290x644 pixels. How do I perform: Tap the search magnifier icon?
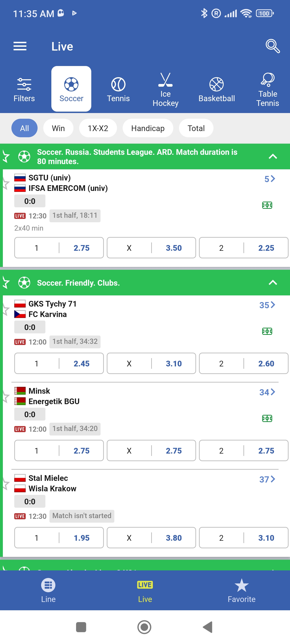click(x=272, y=46)
